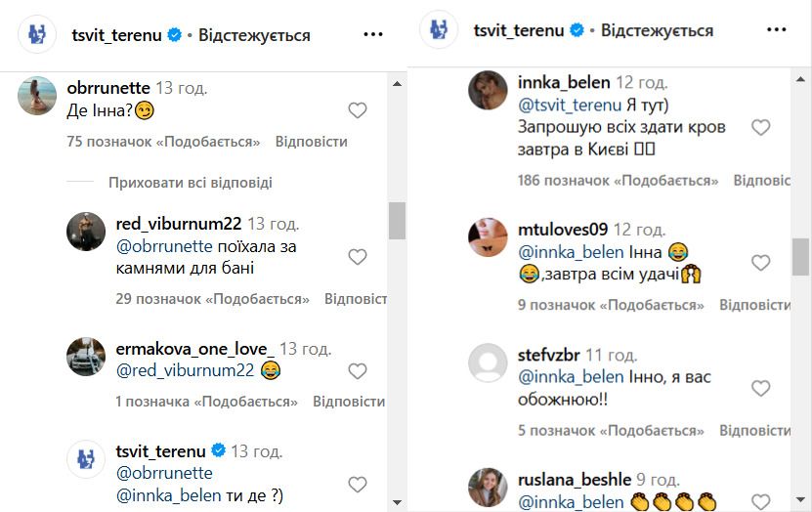Click 'Відстежується' in the right post header
Image resolution: width=812 pixels, height=512 pixels.
tap(657, 30)
